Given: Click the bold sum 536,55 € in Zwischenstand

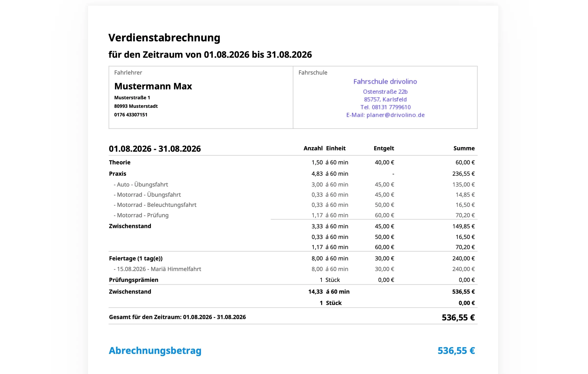Looking at the screenshot, I should click(x=464, y=292).
